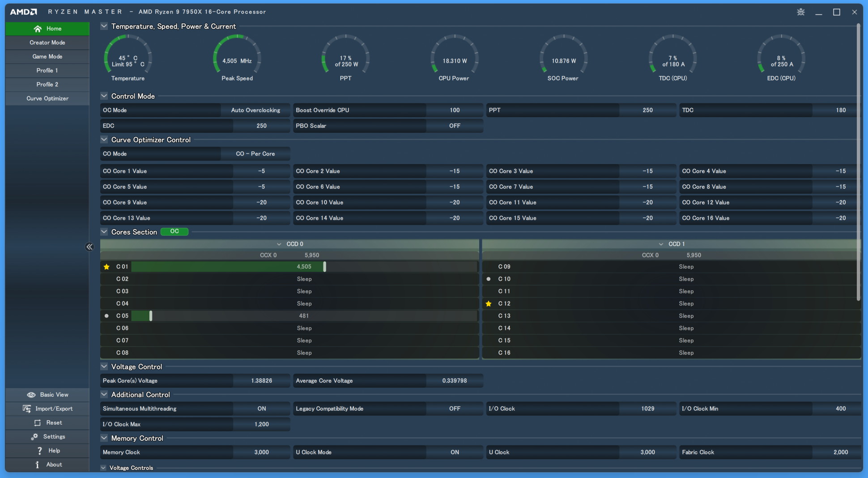This screenshot has height=478, width=868.
Task: Click the About info icon
Action: click(37, 465)
